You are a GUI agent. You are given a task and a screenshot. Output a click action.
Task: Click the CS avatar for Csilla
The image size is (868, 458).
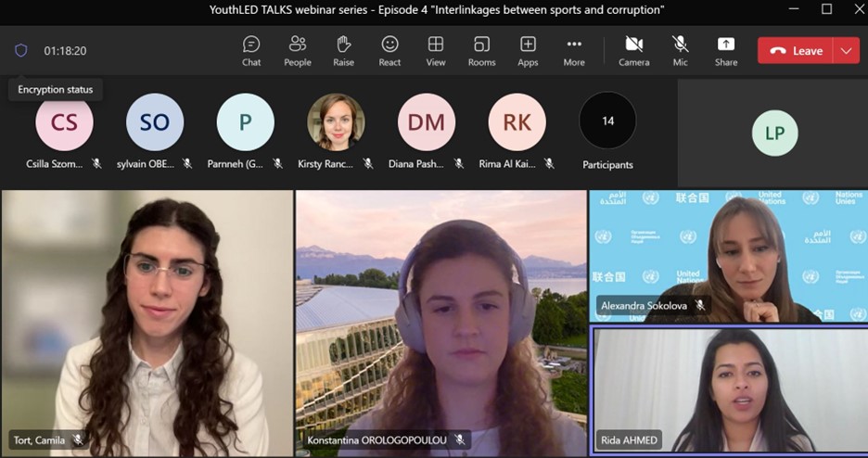[x=64, y=122]
